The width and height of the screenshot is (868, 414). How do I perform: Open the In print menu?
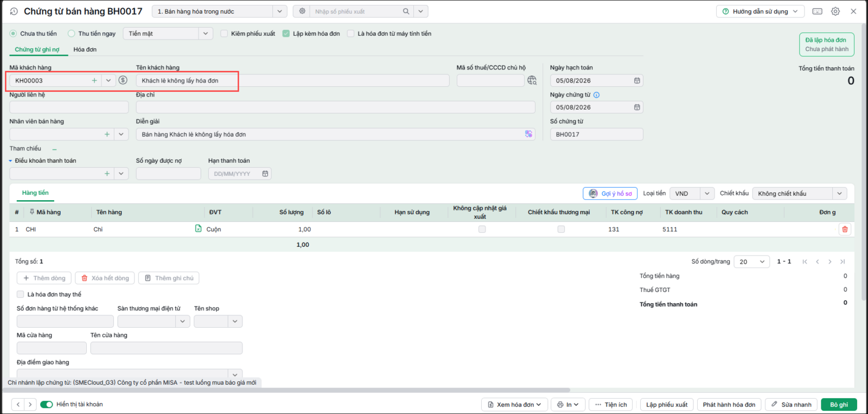568,404
